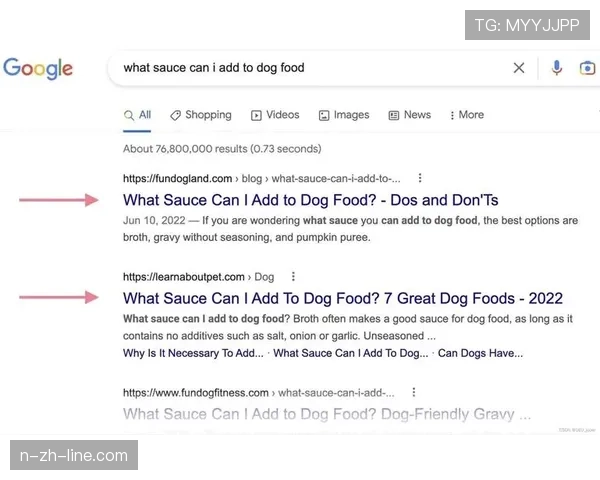The image size is (600, 480).
Task: Open 'What Sauce Can I Add To Dog...' sitelink
Action: tap(351, 353)
